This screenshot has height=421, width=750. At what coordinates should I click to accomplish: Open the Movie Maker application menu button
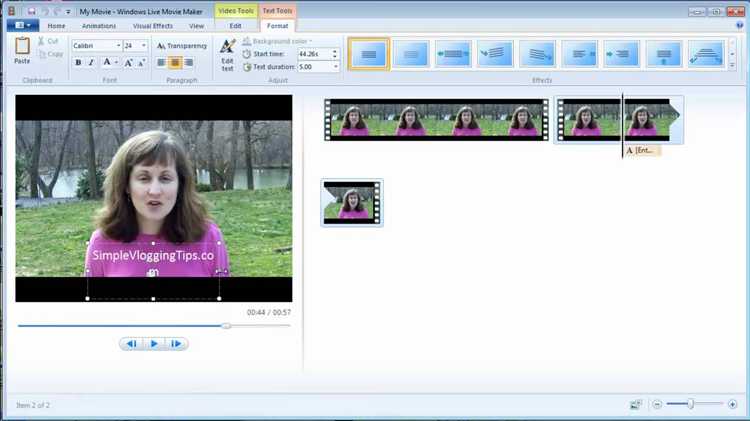pos(22,25)
